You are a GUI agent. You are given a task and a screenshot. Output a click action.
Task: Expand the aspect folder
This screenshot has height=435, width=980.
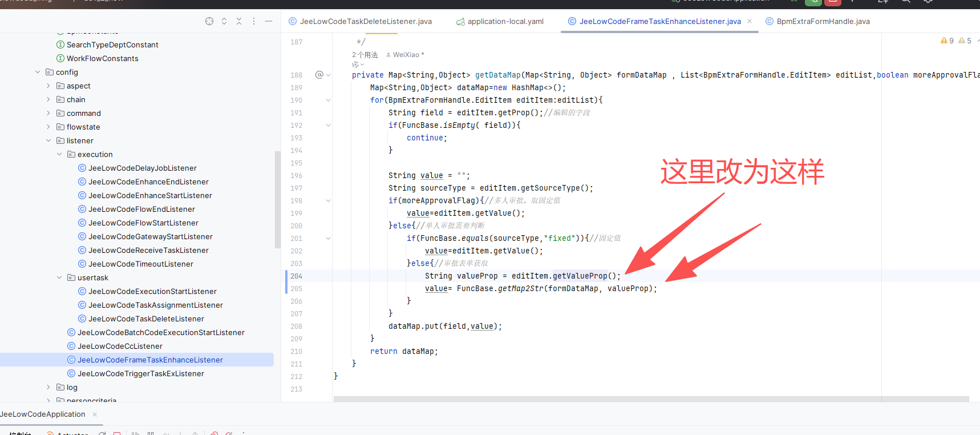click(48, 86)
